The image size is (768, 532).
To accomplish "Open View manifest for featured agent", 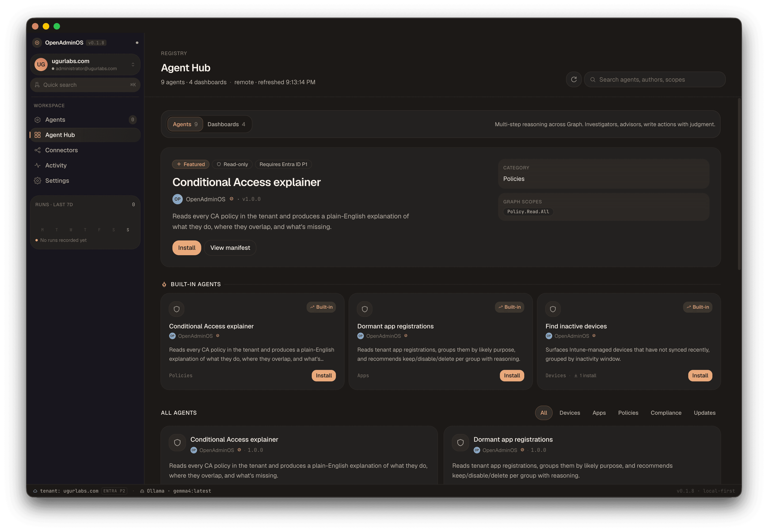I will coord(230,248).
